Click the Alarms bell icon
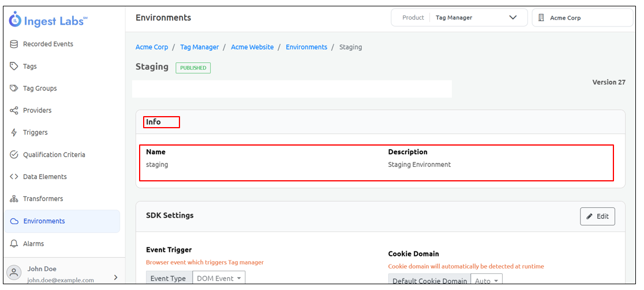The image size is (644, 290). (14, 244)
